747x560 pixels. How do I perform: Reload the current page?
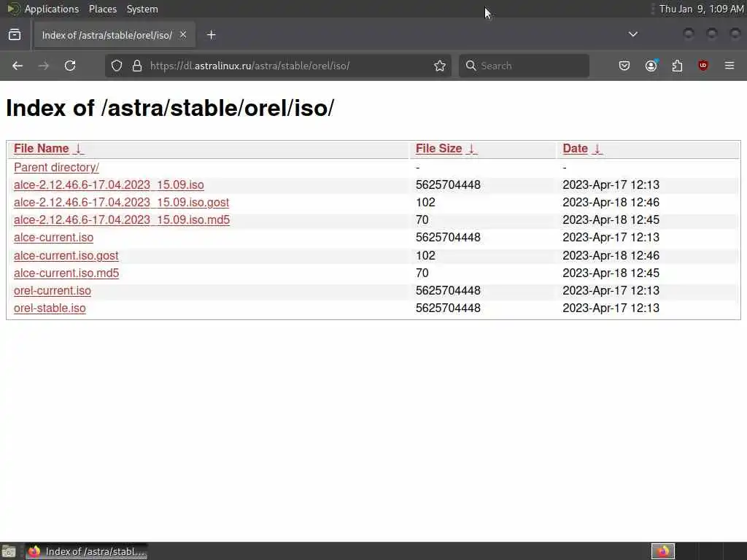click(x=70, y=66)
